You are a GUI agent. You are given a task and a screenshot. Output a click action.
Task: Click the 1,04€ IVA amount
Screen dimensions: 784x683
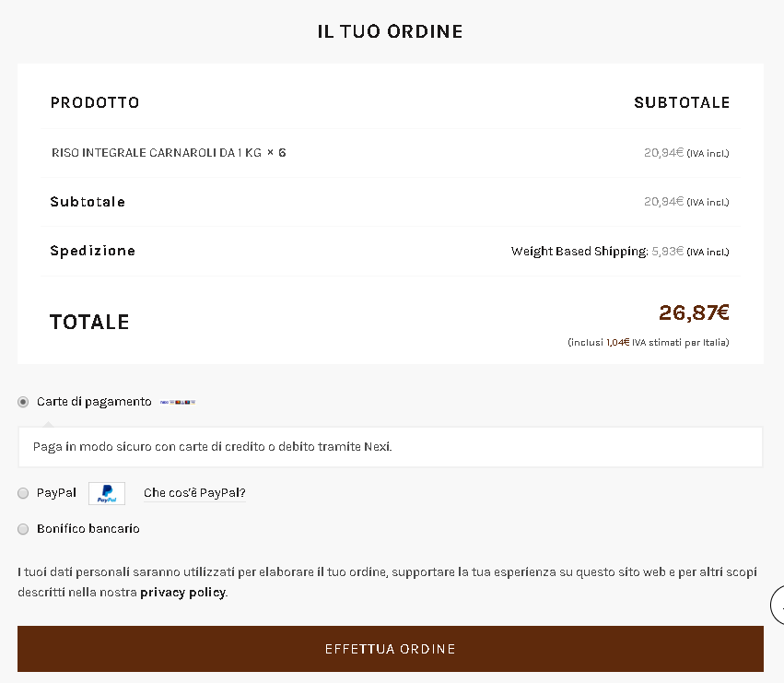618,342
